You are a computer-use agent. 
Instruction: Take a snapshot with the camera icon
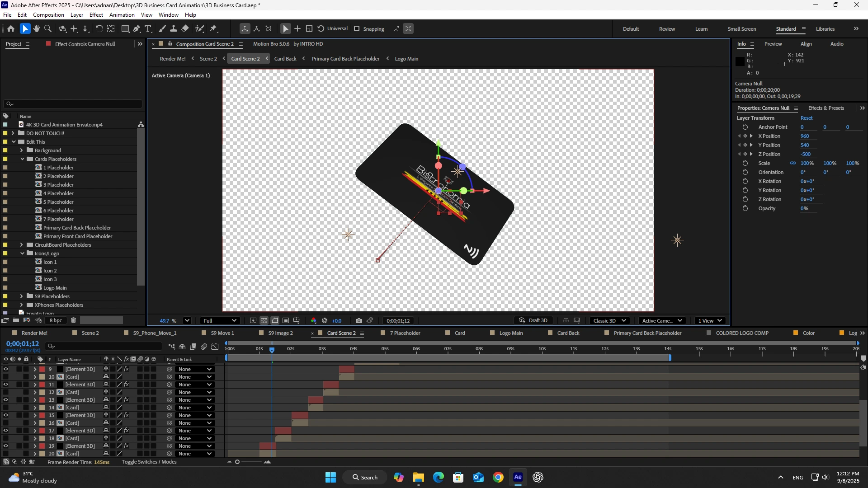pyautogui.click(x=359, y=321)
